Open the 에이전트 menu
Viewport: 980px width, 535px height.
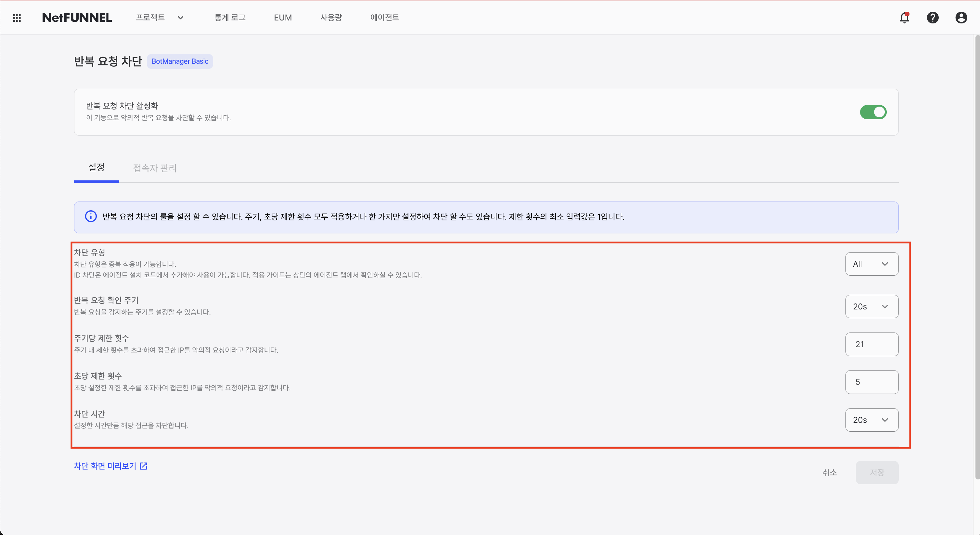coord(384,18)
